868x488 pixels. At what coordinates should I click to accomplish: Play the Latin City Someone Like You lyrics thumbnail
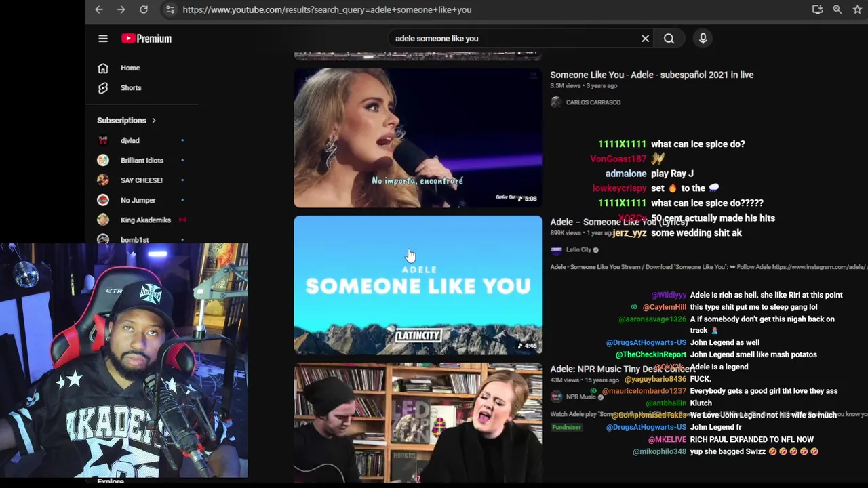coord(418,285)
